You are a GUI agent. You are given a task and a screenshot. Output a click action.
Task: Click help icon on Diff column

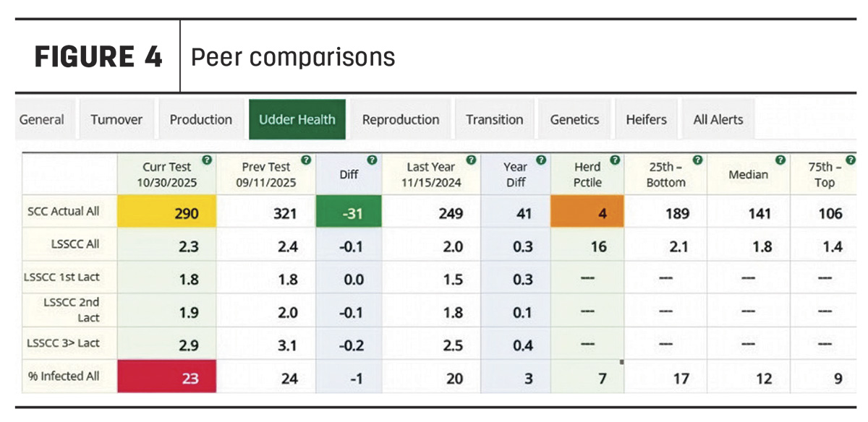pyautogui.click(x=372, y=160)
